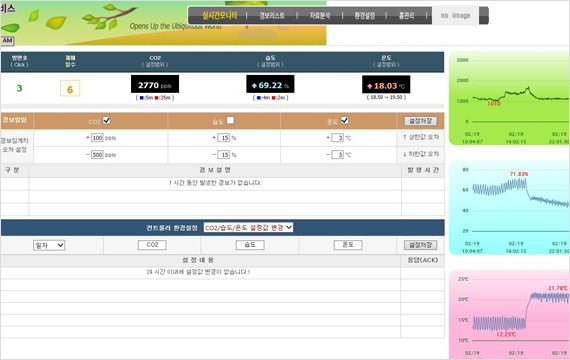The image size is (570, 360).
Task: Click the 1010 label on CO2 chart
Action: click(x=494, y=104)
